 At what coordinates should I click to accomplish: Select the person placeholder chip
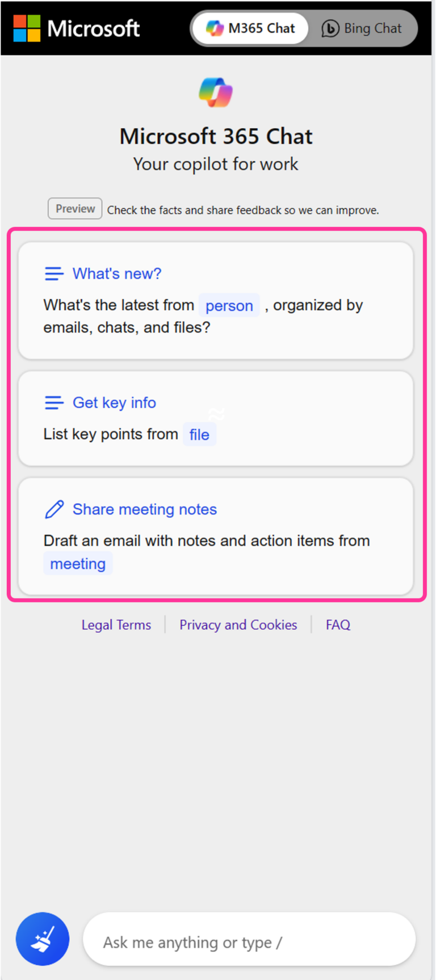click(x=229, y=305)
